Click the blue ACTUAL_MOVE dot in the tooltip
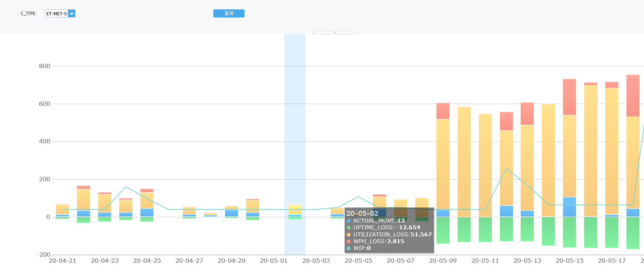 [x=349, y=221]
